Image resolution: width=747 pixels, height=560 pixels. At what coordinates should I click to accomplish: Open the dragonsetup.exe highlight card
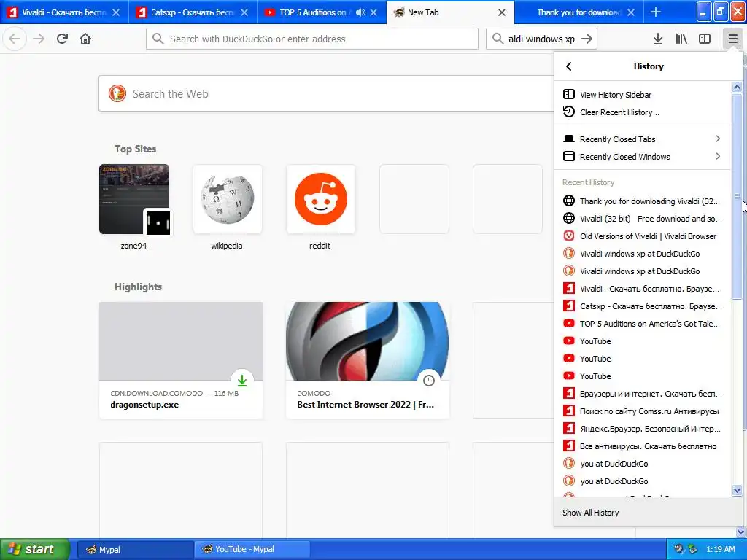181,360
